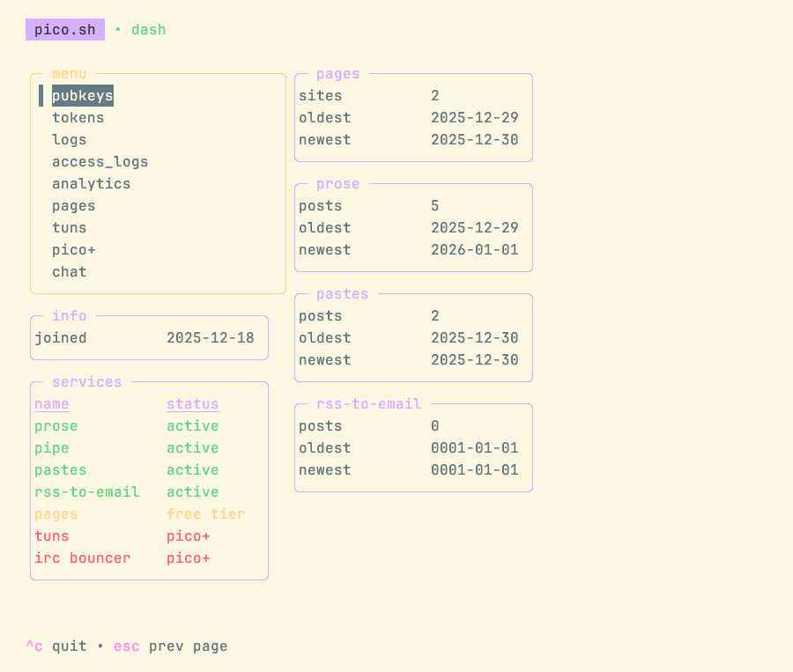Open chat from the menu
793x672 pixels.
[x=69, y=271]
